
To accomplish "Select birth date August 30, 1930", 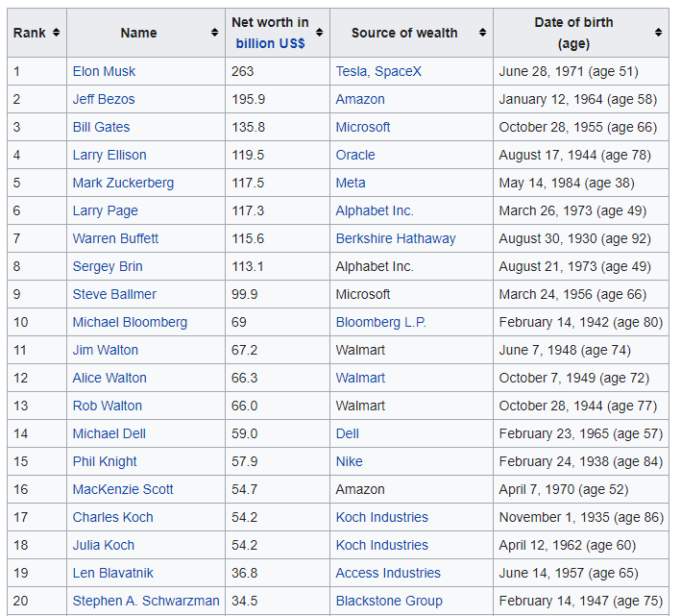I will (547, 238).
